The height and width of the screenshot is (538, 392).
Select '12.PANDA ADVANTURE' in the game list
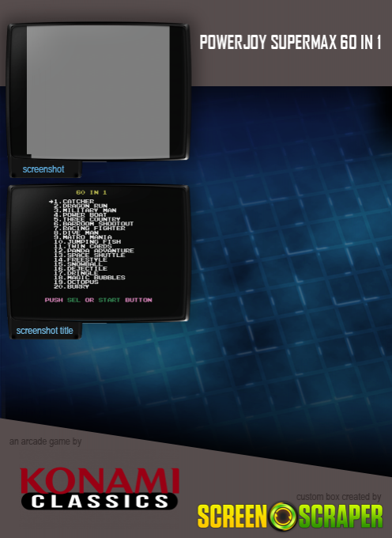tap(93, 251)
